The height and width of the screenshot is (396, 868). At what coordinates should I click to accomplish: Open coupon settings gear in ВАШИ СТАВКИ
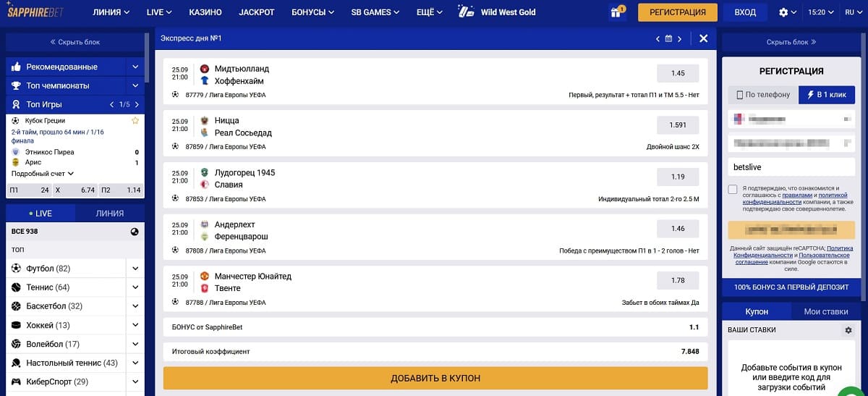point(848,330)
